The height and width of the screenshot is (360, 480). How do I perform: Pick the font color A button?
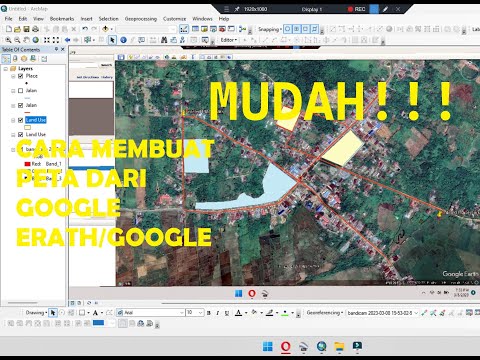coord(238,313)
